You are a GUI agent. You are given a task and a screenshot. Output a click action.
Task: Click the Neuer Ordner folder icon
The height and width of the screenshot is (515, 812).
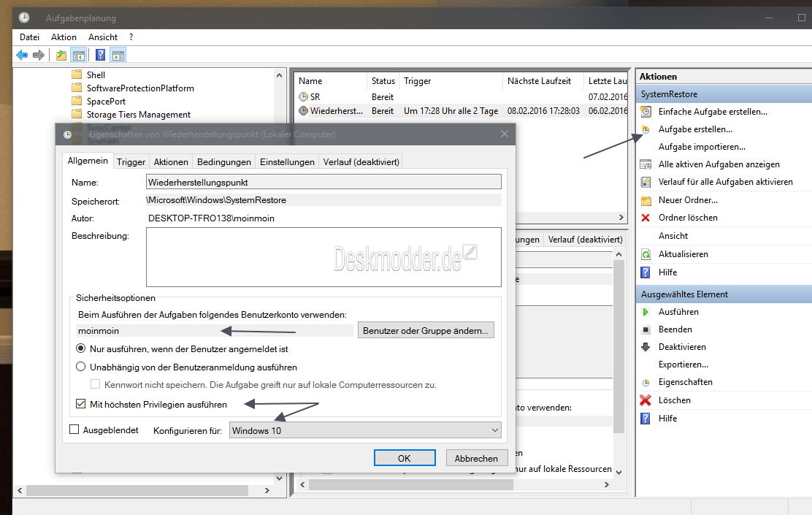(x=646, y=200)
